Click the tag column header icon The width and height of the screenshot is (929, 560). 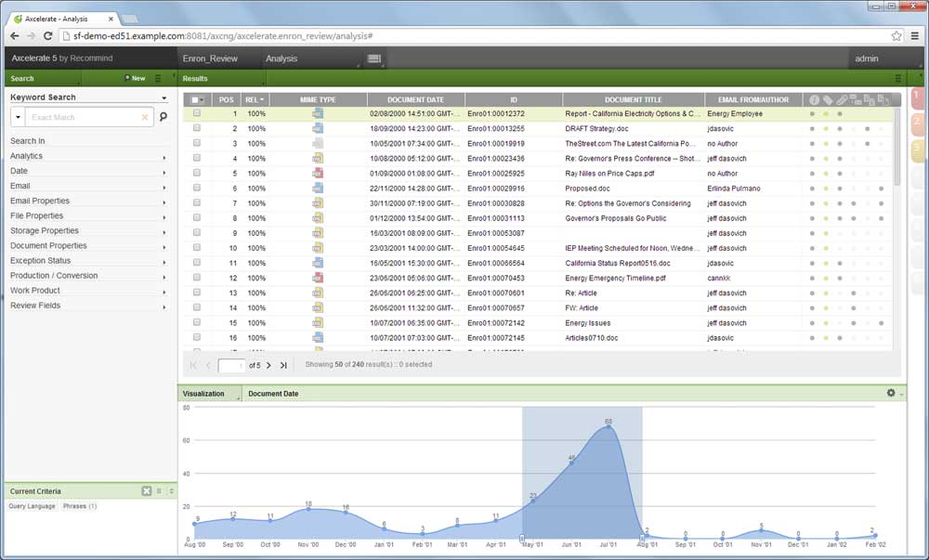click(828, 99)
